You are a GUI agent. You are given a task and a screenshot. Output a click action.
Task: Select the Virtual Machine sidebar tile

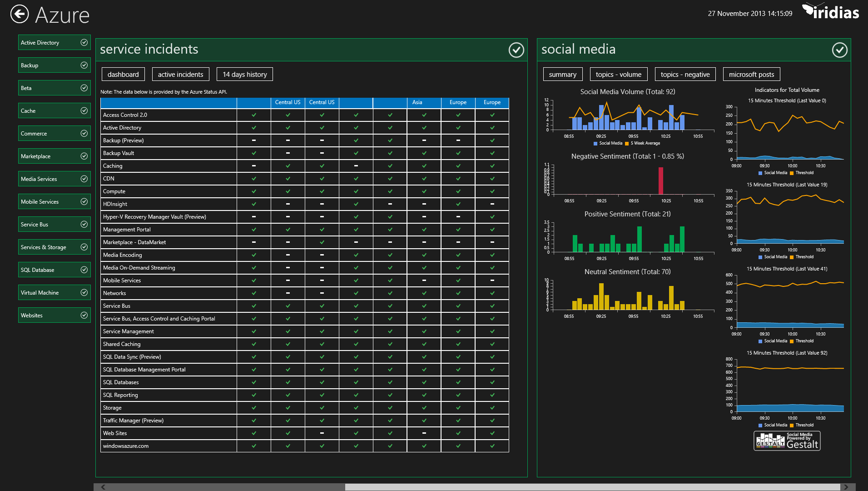click(x=55, y=292)
